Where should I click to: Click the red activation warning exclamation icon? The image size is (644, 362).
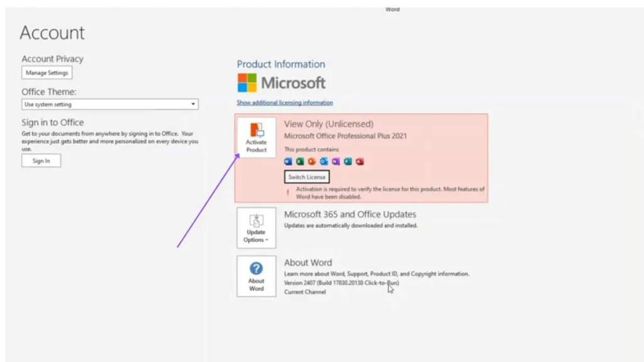(x=287, y=192)
